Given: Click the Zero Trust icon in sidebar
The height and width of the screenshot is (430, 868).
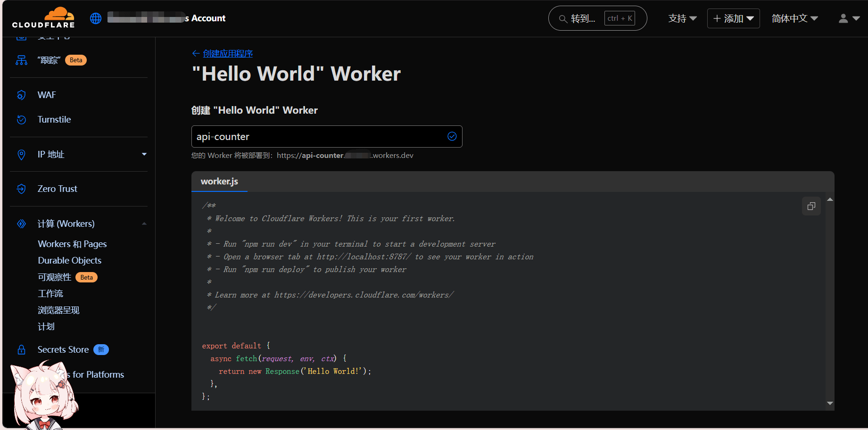Looking at the screenshot, I should 21,189.
